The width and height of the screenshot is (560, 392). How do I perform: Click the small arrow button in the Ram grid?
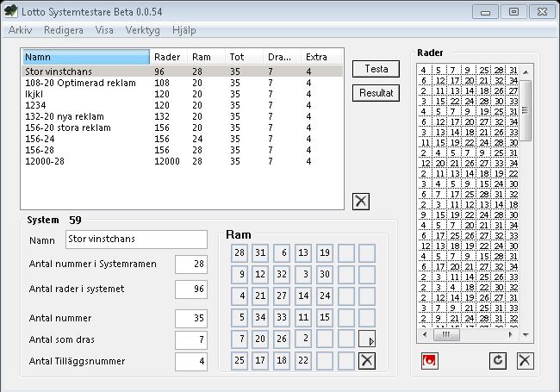pyautogui.click(x=367, y=339)
